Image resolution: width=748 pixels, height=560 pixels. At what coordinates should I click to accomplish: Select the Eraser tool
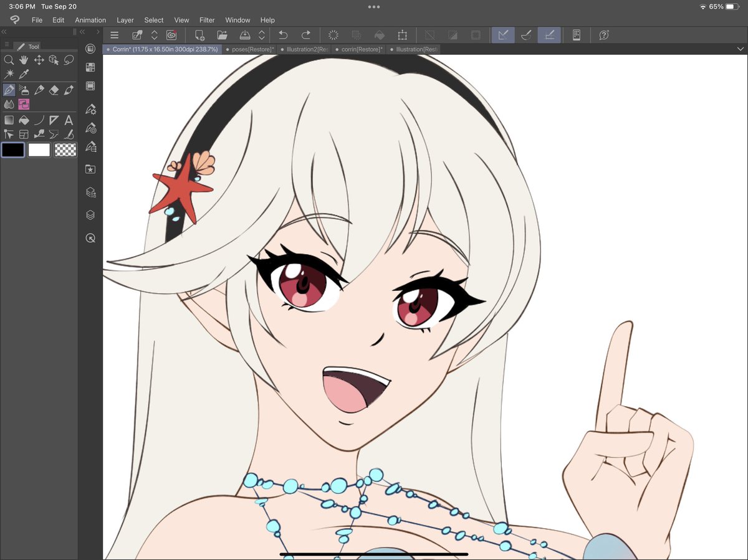54,90
